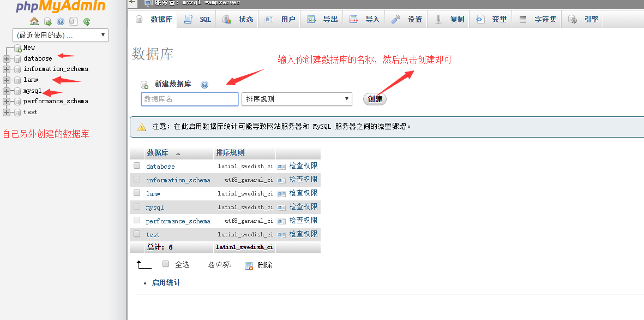
Task: Tick the test database checkbox
Action: click(x=137, y=234)
